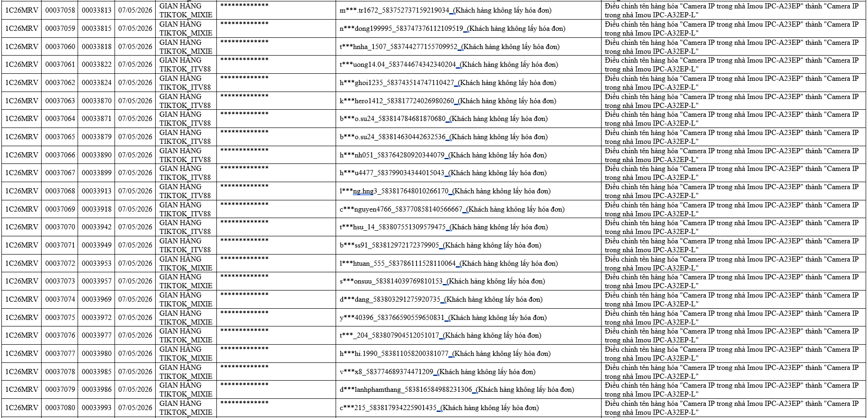Click invoice number 00037058 cell
This screenshot has height=418, width=868.
60,10
